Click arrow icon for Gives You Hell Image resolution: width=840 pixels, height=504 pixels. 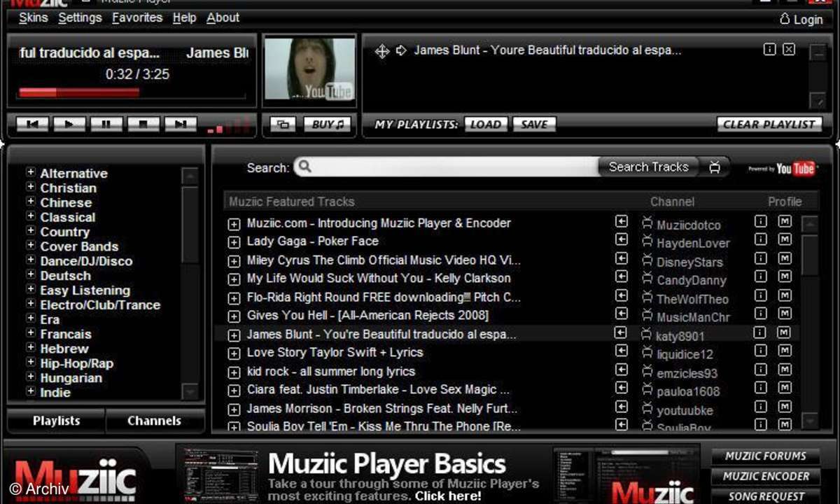tap(621, 314)
